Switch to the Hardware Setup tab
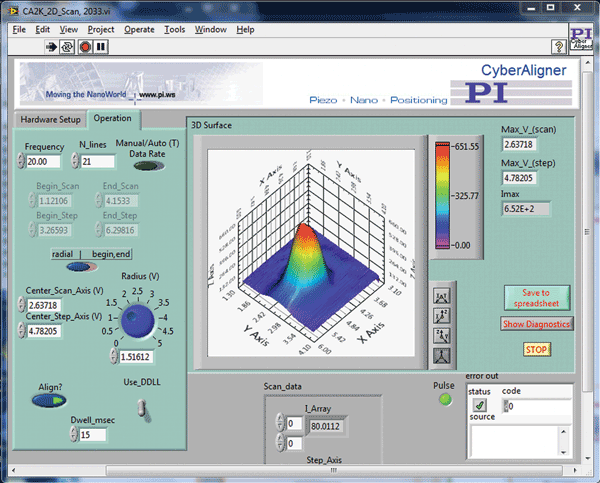This screenshot has width=600, height=483. [51, 120]
